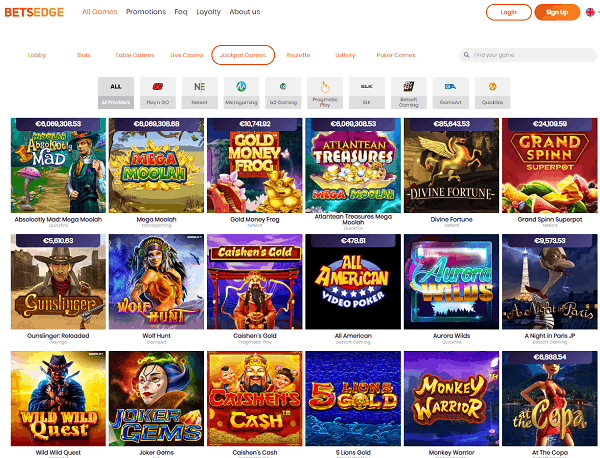Open Atlantean Treasures Mega Moolah thumbnail

(353, 165)
